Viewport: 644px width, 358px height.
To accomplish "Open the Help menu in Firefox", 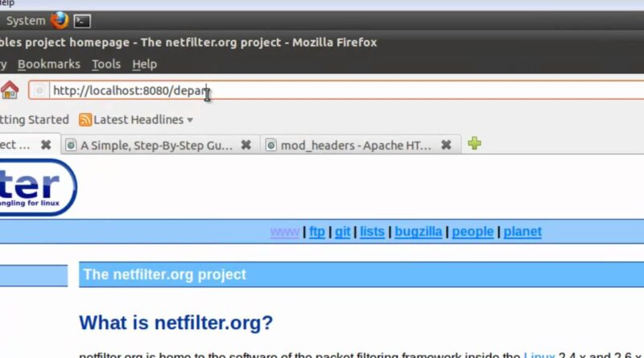I will 145,64.
